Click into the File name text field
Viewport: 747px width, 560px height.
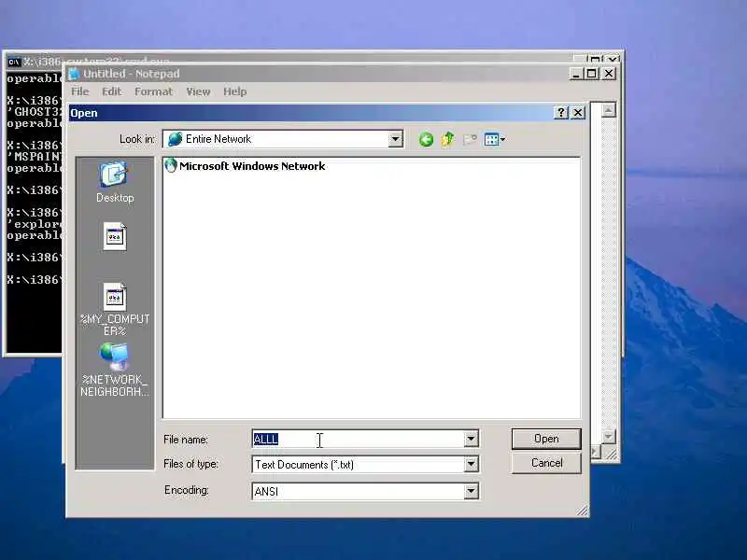pos(359,439)
